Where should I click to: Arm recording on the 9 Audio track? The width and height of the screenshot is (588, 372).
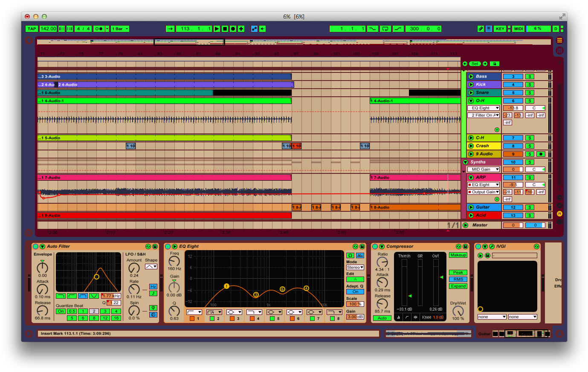point(541,154)
